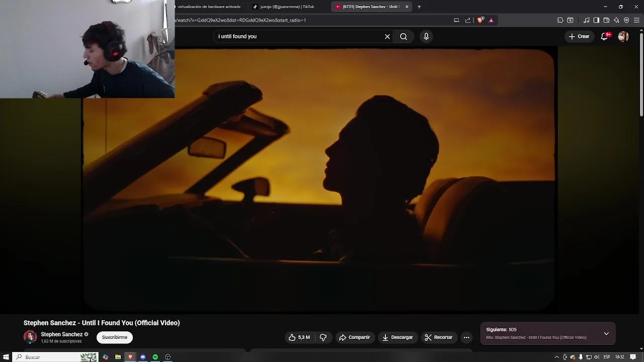The image size is (644, 362).
Task: Open a new browser tab with plus
Action: tap(419, 7)
